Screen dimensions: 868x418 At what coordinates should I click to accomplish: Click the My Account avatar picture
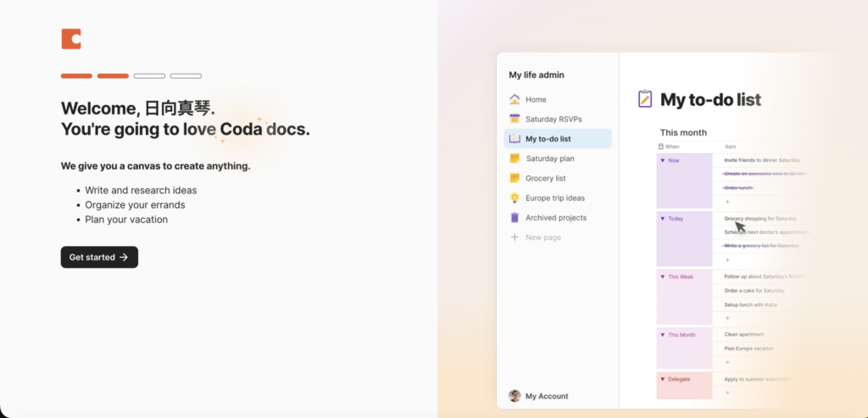point(515,396)
